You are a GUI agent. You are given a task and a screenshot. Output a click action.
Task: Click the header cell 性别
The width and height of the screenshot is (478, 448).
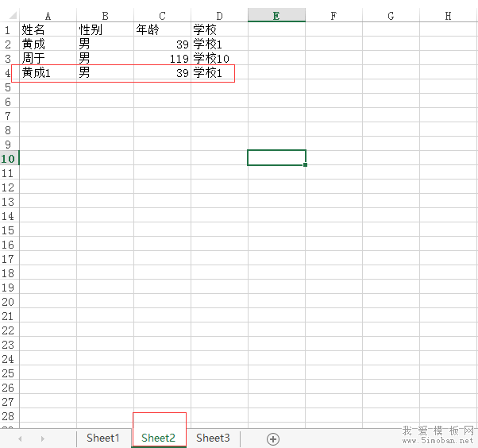click(x=105, y=29)
